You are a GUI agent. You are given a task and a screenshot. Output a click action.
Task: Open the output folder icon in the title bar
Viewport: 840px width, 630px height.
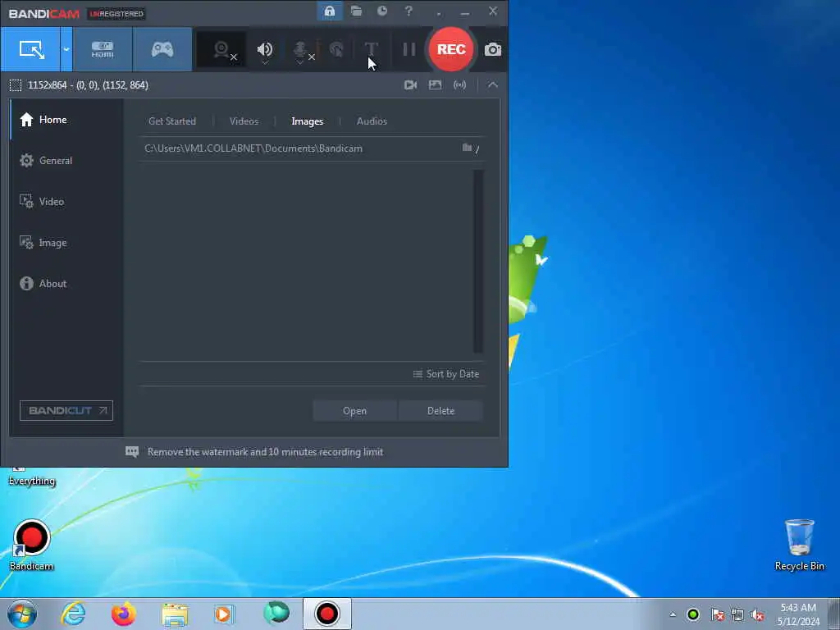click(356, 11)
